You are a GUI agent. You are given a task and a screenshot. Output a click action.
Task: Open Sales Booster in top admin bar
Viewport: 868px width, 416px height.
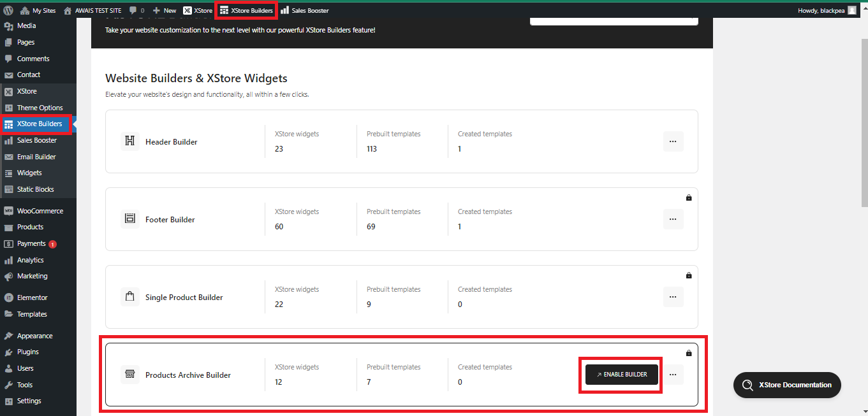pos(305,10)
